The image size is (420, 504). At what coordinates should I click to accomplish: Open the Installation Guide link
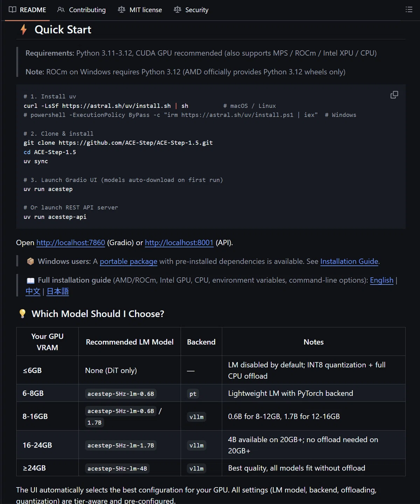click(x=349, y=261)
